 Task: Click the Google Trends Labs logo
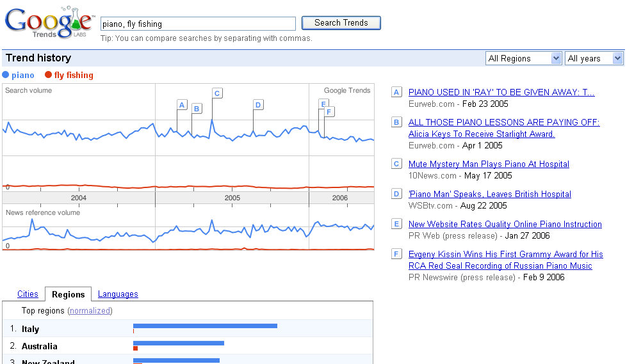click(x=49, y=23)
